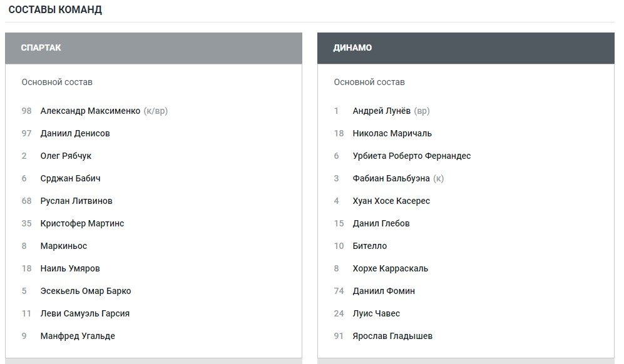The width and height of the screenshot is (624, 364).
Task: Select Данил Глебов
Action: (x=381, y=223)
